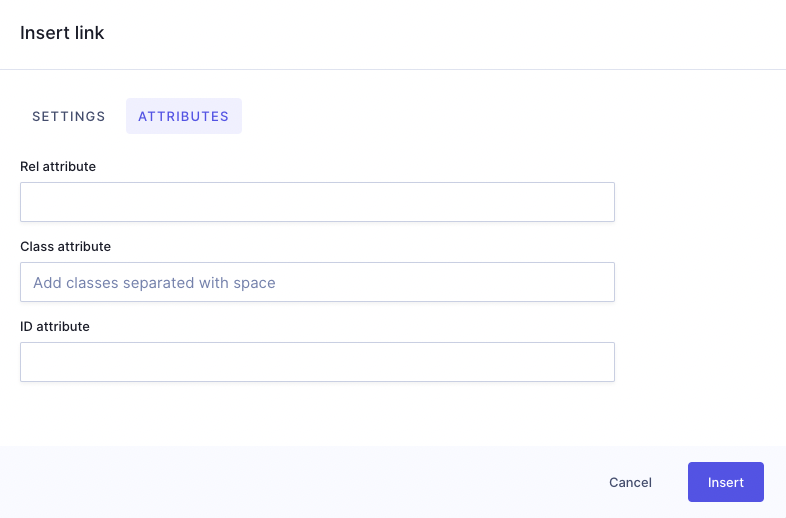
Task: Select the classes input below Class attribute
Action: (317, 282)
